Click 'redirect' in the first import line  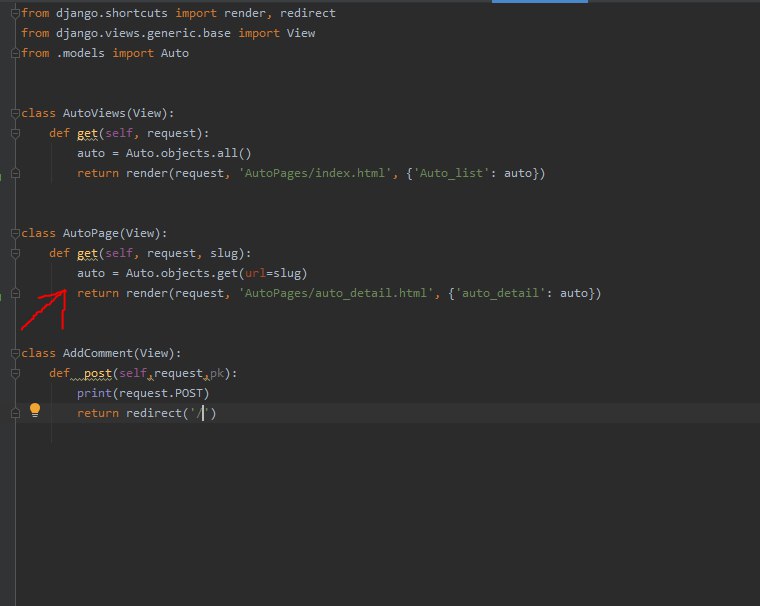tap(308, 13)
